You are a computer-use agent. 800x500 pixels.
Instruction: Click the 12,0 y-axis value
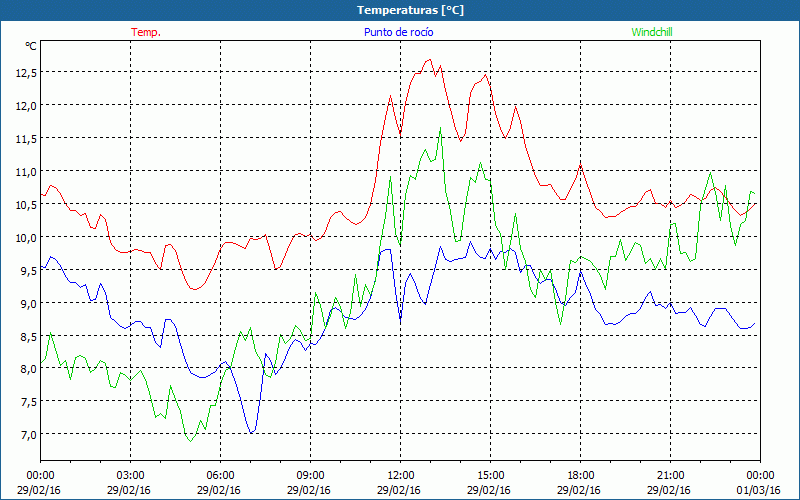pyautogui.click(x=26, y=106)
